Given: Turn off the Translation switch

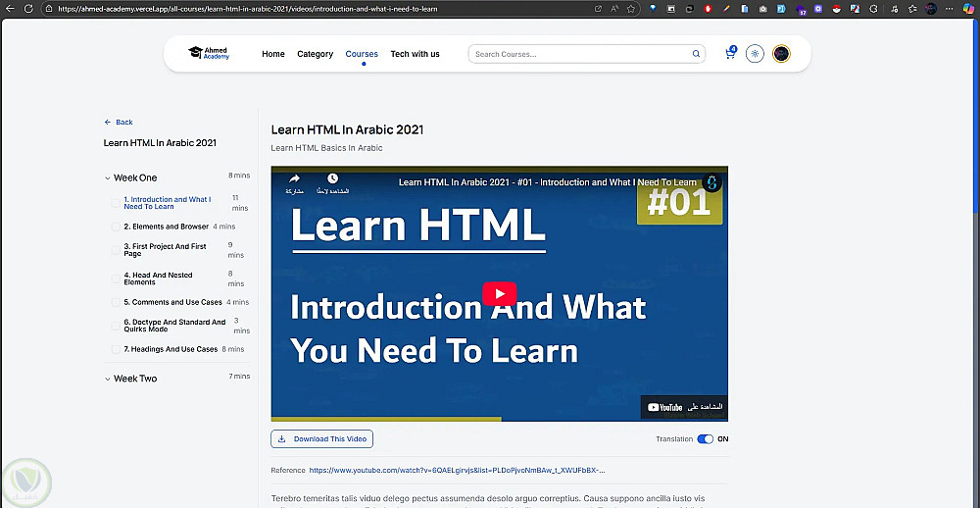Looking at the screenshot, I should pos(705,439).
